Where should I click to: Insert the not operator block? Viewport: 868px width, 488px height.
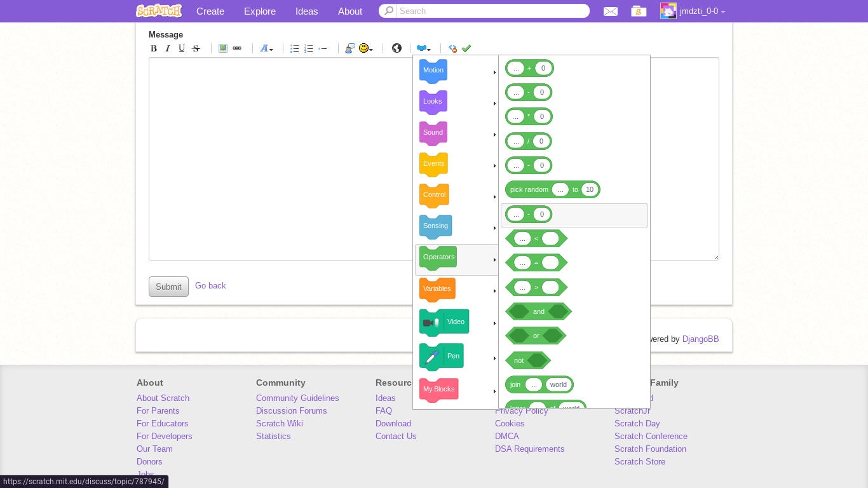(x=528, y=360)
